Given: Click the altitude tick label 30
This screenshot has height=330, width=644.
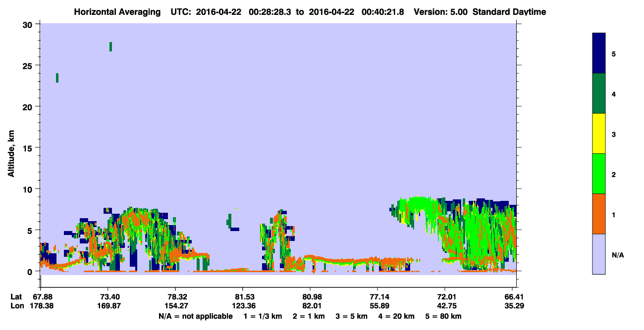Looking at the screenshot, I should click(29, 25).
